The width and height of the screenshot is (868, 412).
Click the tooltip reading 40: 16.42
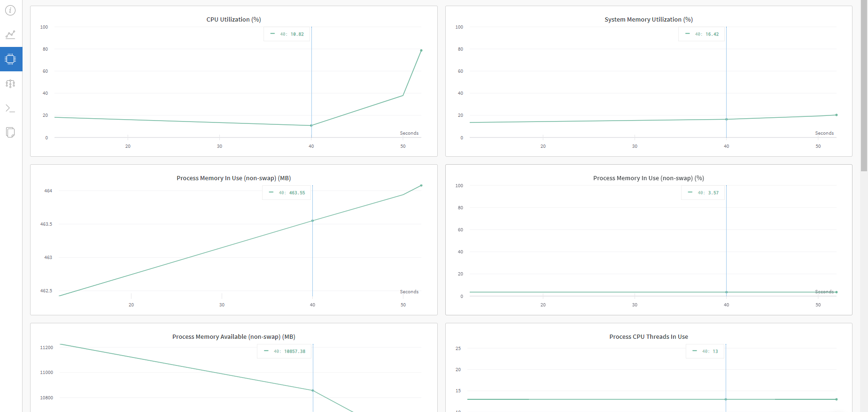(x=702, y=34)
